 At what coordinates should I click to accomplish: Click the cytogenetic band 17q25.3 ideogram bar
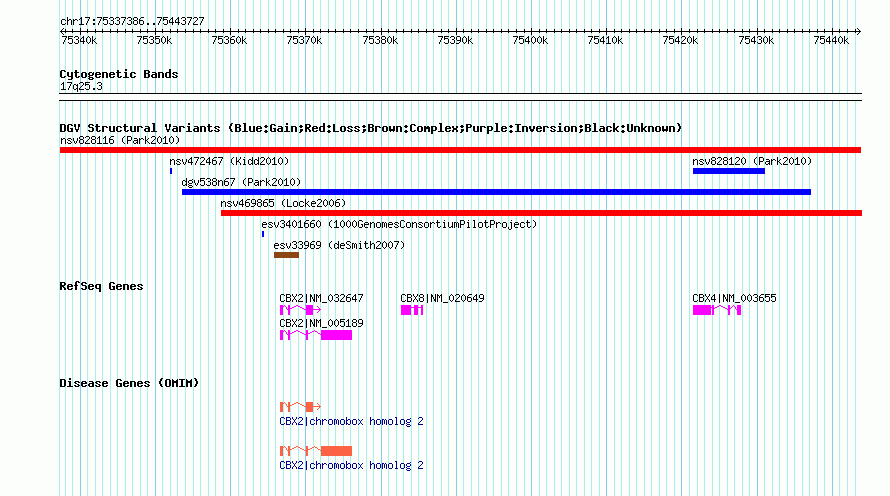460,97
